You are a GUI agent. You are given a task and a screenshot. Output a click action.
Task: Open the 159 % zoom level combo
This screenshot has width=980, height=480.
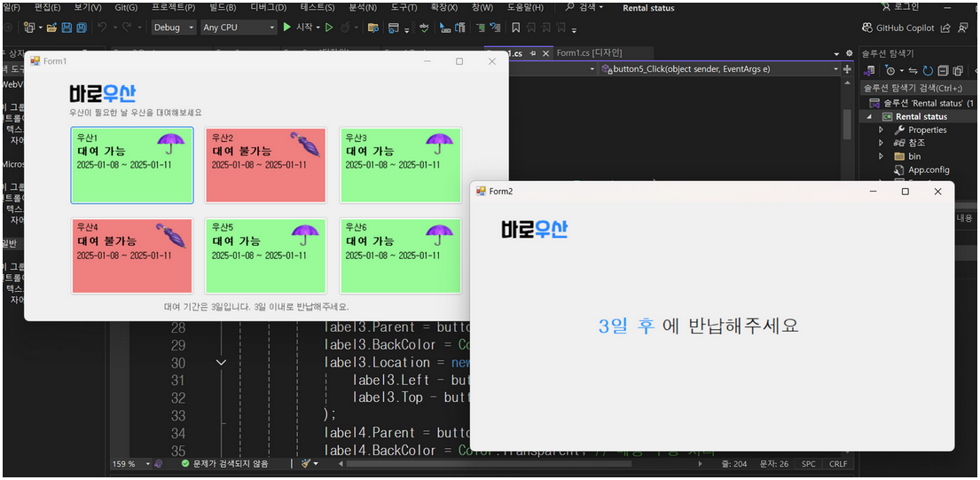click(x=130, y=464)
